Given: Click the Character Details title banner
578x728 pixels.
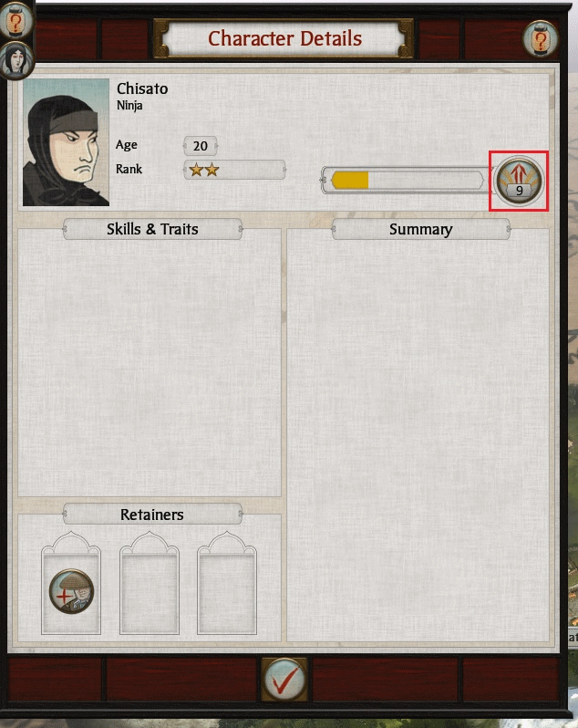Looking at the screenshot, I should (284, 38).
